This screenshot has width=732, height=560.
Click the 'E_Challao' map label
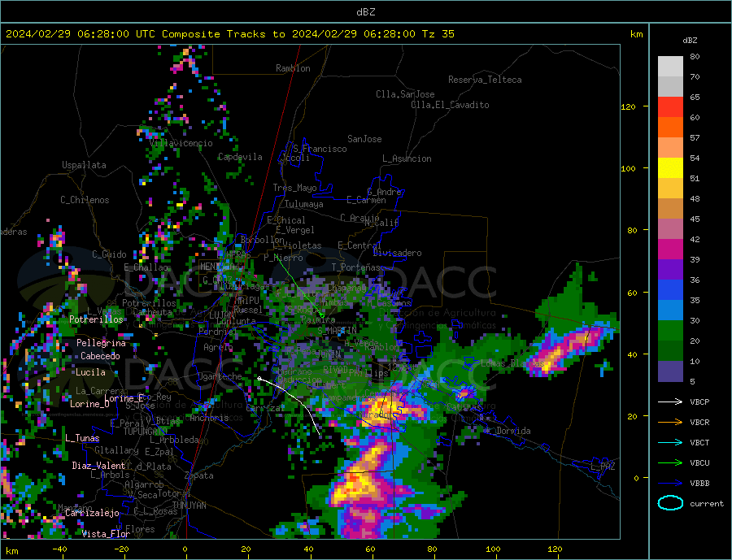[x=146, y=267]
